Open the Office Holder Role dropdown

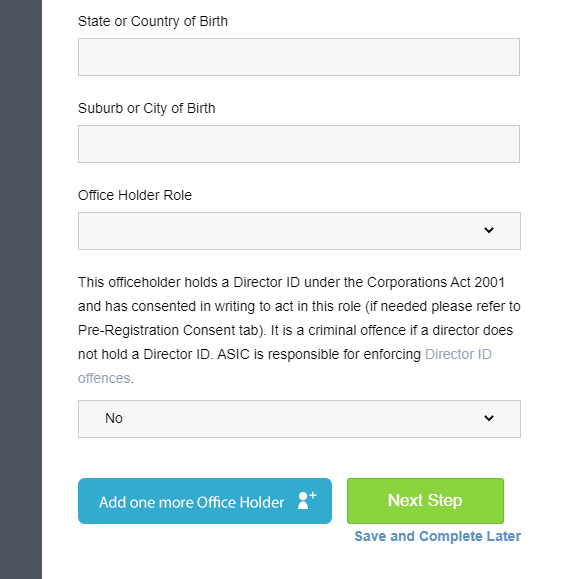coord(299,231)
